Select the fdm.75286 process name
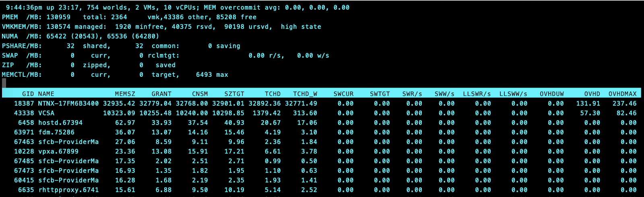 (x=56, y=132)
